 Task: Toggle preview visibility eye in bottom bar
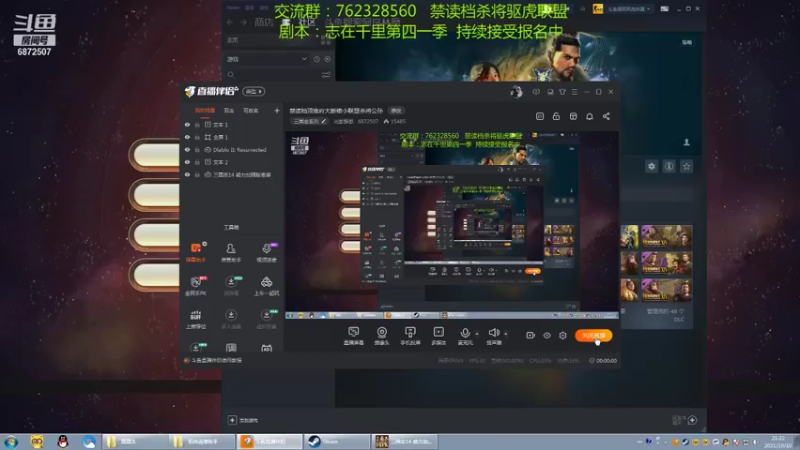547,335
